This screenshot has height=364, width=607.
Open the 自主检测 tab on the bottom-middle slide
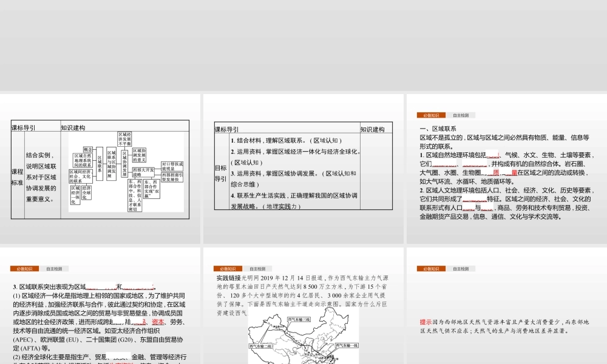[x=257, y=268]
